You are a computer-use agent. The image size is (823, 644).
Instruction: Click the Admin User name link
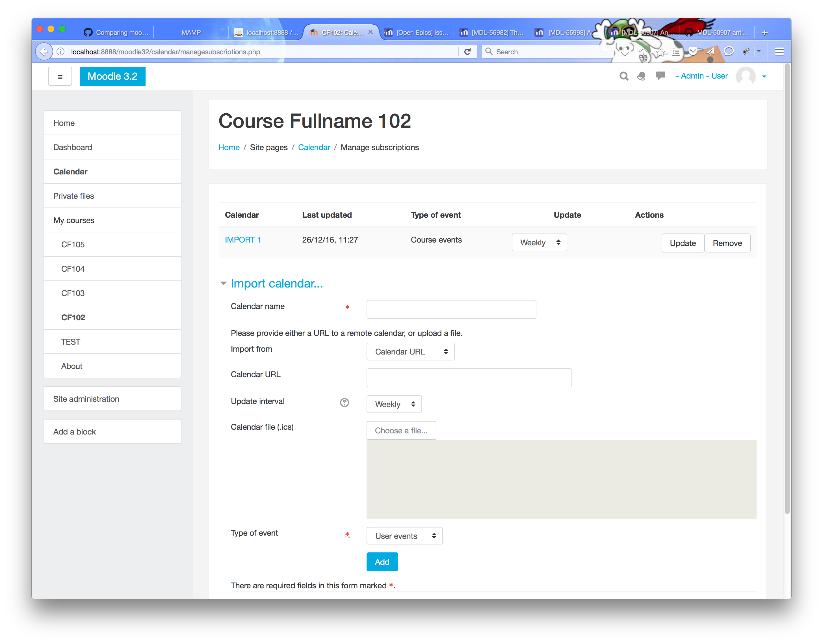(x=702, y=76)
